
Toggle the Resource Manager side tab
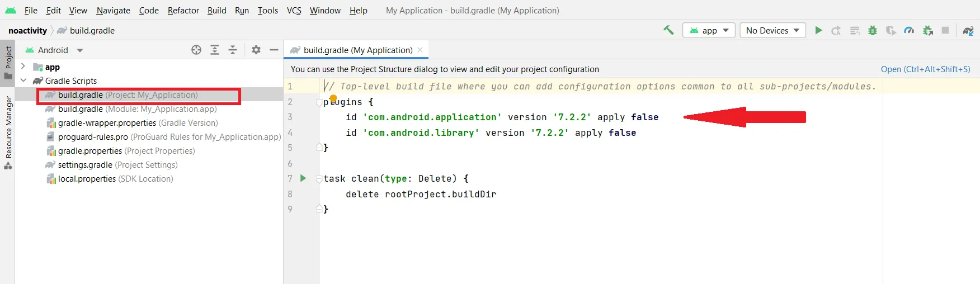pos(8,132)
